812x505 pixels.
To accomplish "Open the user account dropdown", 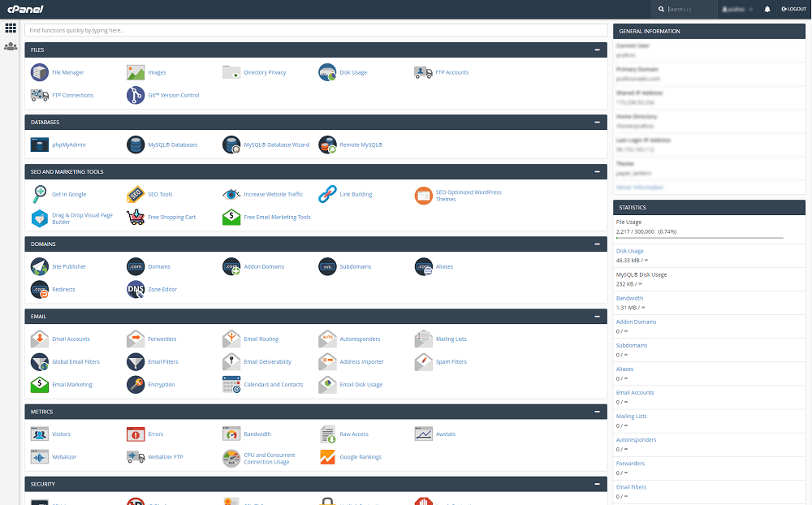I will pos(737,9).
